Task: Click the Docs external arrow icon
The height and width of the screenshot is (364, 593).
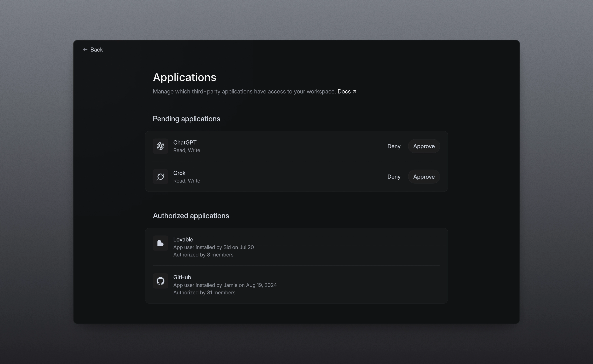Action: [x=354, y=92]
